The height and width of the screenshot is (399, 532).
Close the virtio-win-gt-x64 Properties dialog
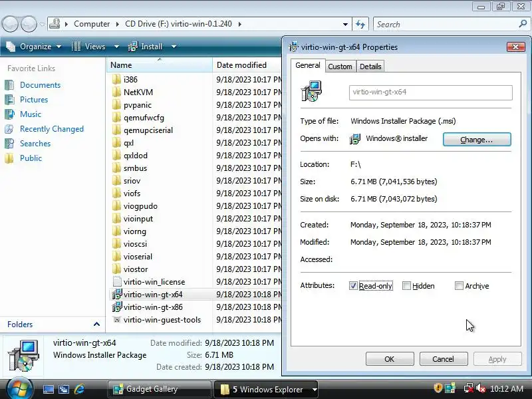[516, 47]
